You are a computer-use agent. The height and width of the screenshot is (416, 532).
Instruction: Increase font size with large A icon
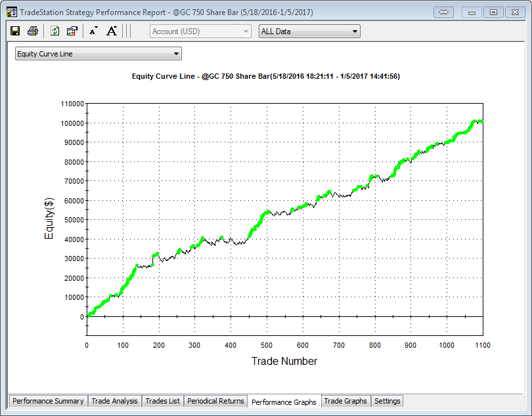[112, 31]
